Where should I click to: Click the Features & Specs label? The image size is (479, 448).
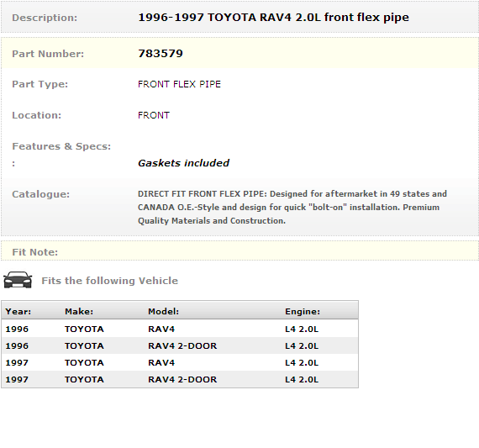tap(61, 146)
